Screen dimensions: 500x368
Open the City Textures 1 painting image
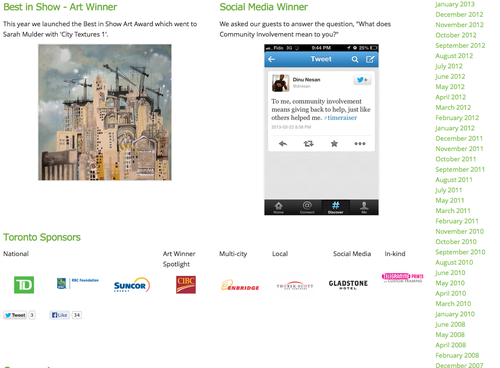point(105,112)
